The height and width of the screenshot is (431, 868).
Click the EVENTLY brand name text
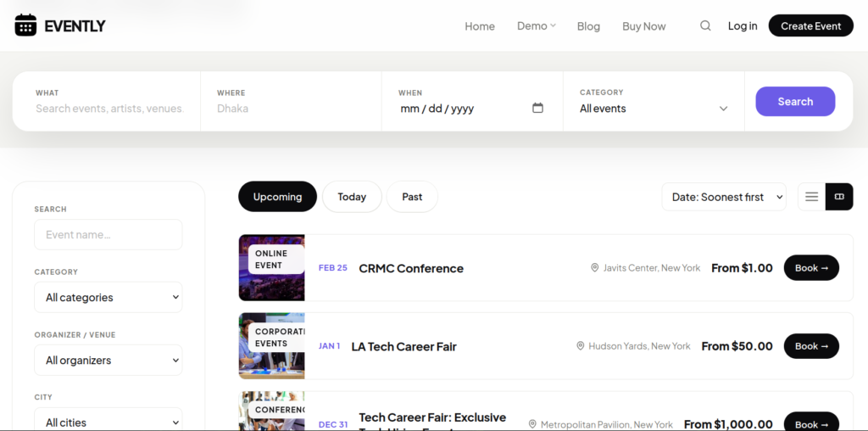click(x=75, y=26)
